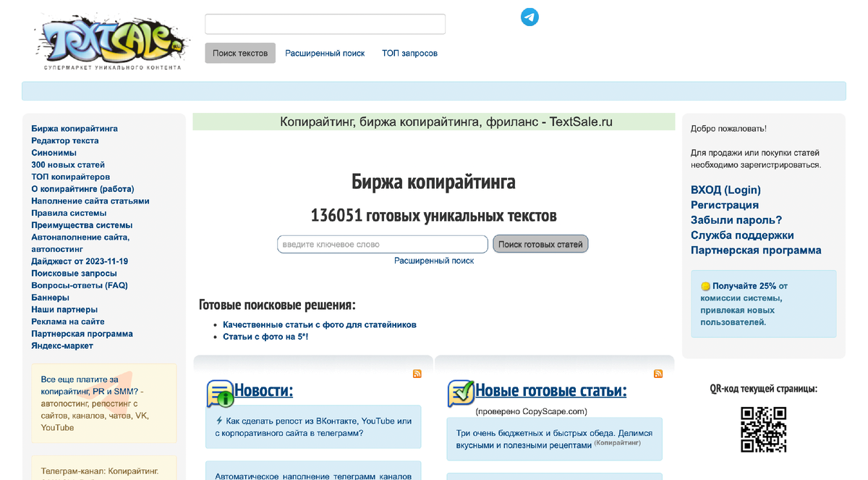This screenshot has width=868, height=480.
Task: Open the Telegram channel icon
Action: [529, 17]
